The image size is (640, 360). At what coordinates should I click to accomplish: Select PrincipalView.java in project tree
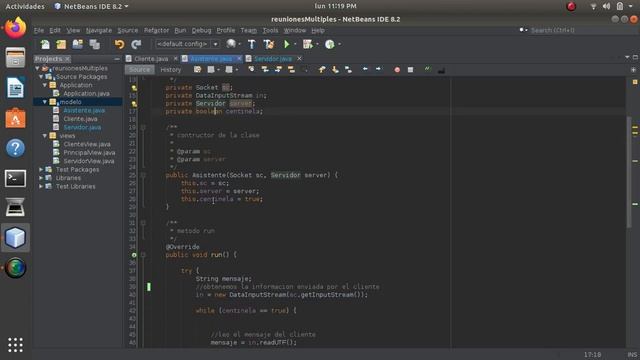(89, 153)
